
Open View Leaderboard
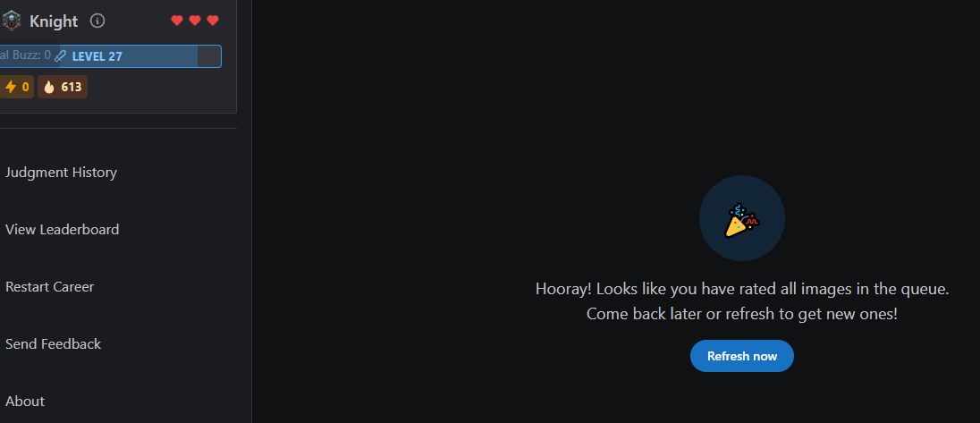click(62, 229)
